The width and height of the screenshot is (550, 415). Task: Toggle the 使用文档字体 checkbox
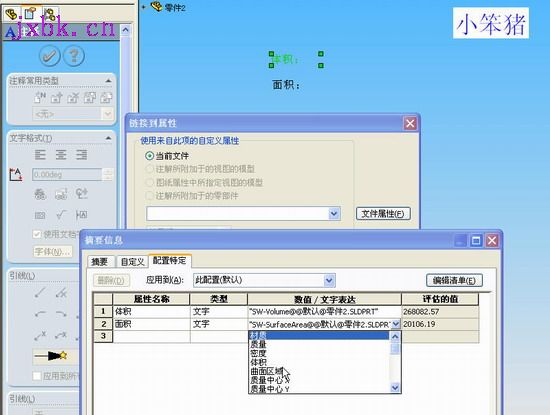point(37,234)
